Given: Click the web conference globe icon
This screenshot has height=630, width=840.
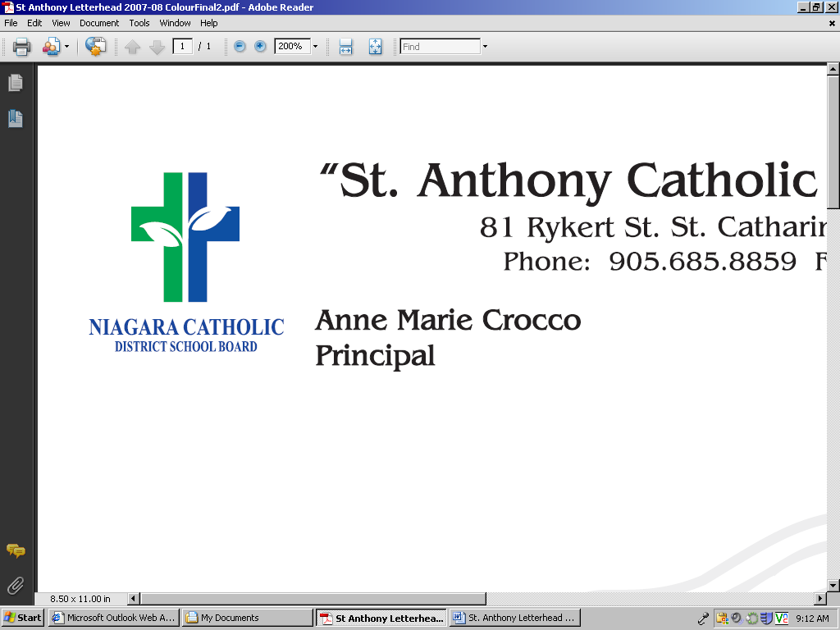Looking at the screenshot, I should 95,47.
